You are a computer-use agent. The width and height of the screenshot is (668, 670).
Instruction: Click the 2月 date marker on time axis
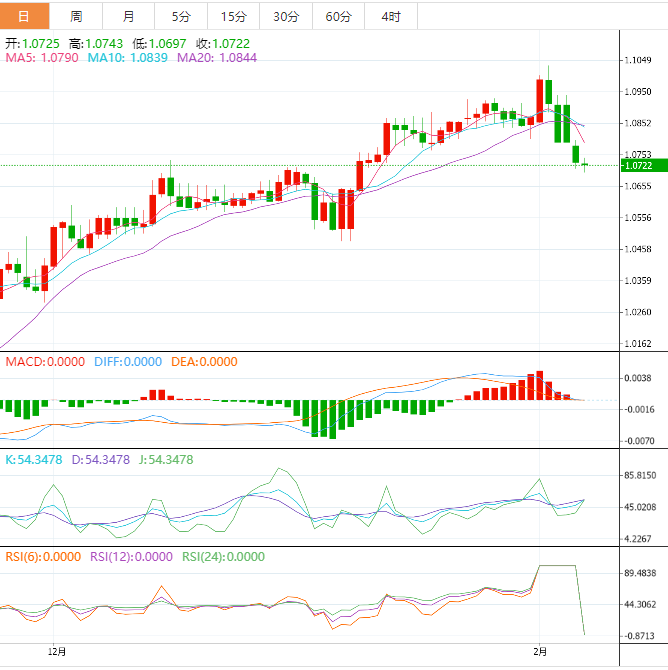pos(541,651)
